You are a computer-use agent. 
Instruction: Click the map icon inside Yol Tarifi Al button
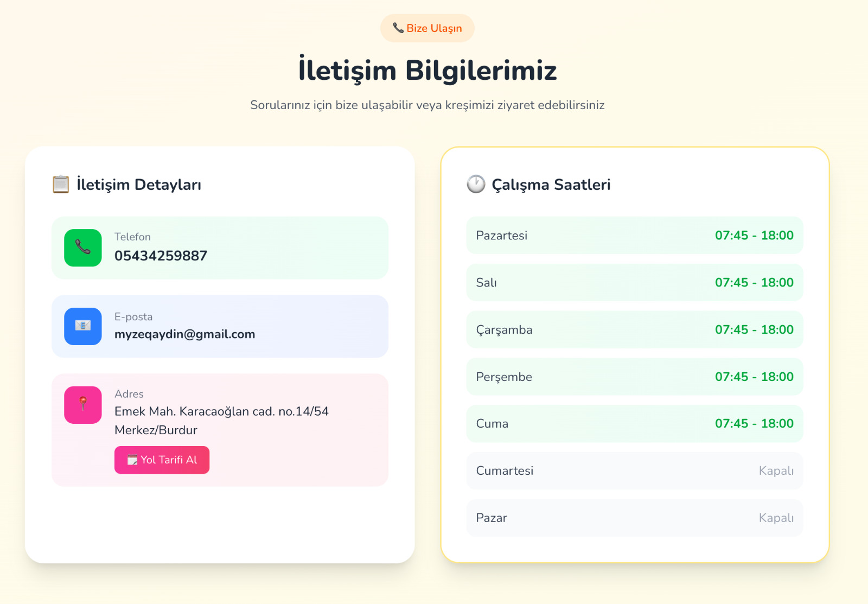132,460
